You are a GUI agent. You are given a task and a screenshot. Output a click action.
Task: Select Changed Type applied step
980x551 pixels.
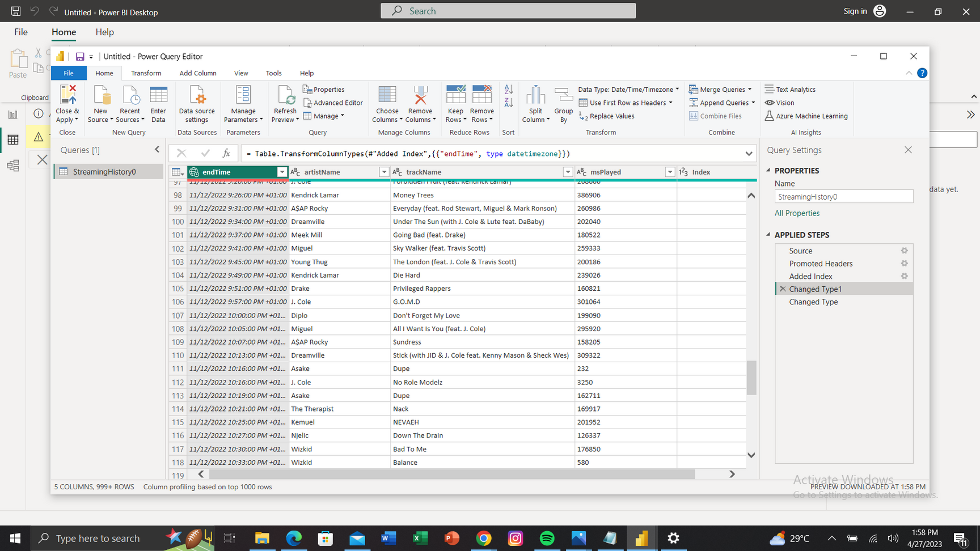844,302
